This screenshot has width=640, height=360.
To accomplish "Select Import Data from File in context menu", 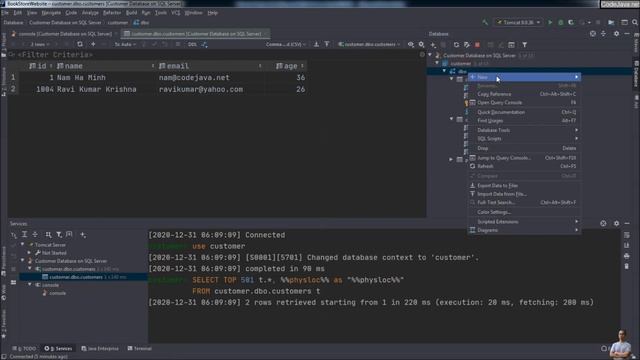I will pyautogui.click(x=524, y=194).
